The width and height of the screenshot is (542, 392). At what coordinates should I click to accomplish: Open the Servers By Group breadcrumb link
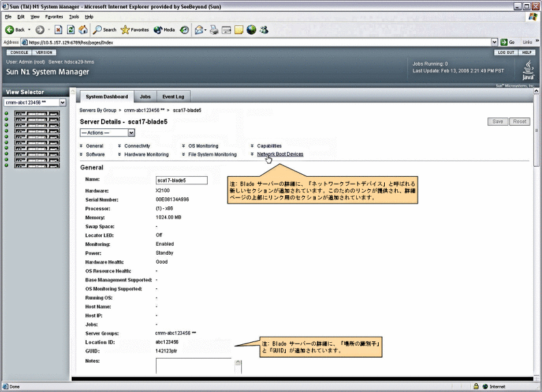(98, 110)
